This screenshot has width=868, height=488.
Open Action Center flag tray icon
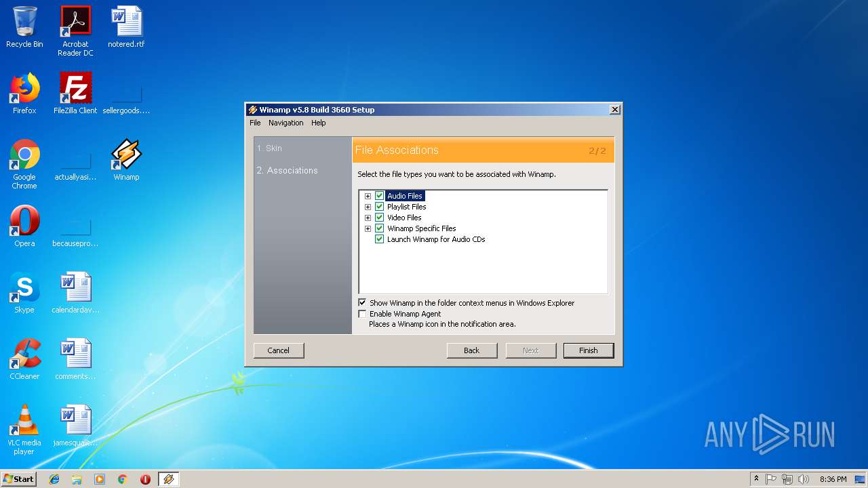click(771, 479)
